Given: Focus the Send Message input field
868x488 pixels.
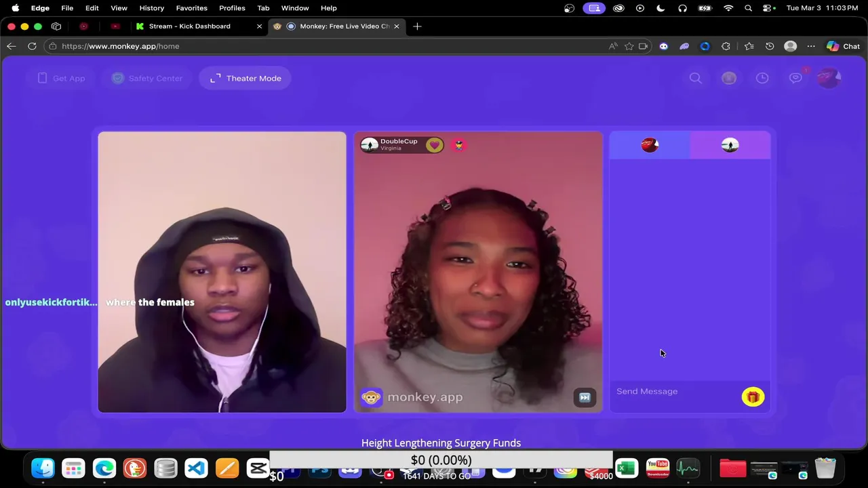Looking at the screenshot, I should tap(675, 391).
